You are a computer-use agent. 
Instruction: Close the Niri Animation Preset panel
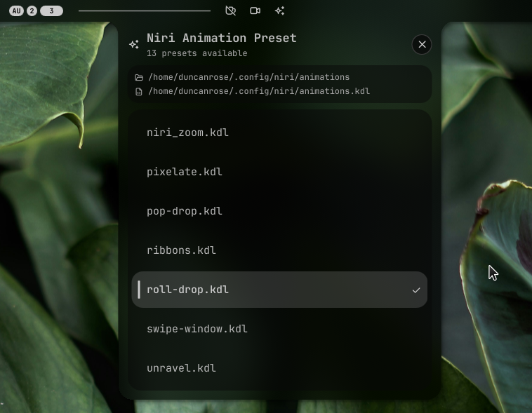tap(422, 44)
